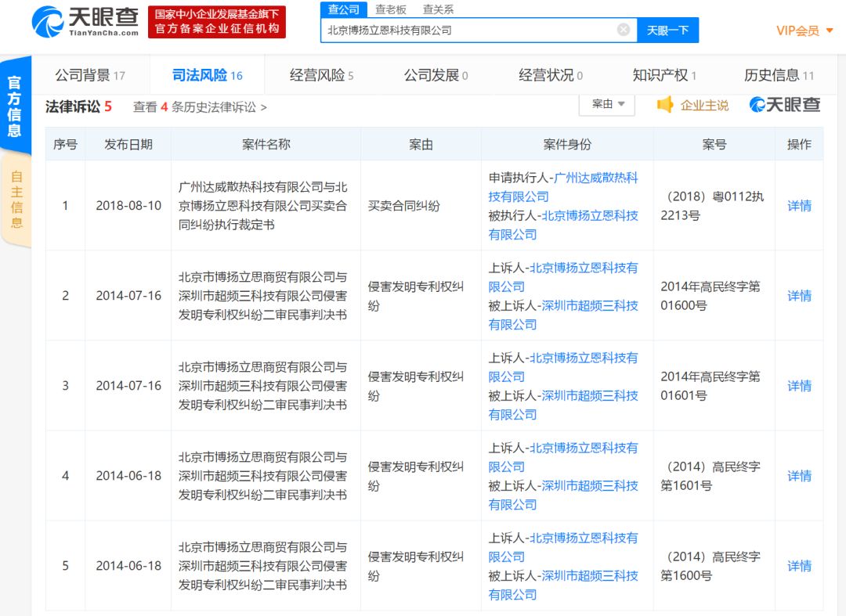Click the TianYanCha logo icon
The width and height of the screenshot is (846, 616).
point(48,22)
